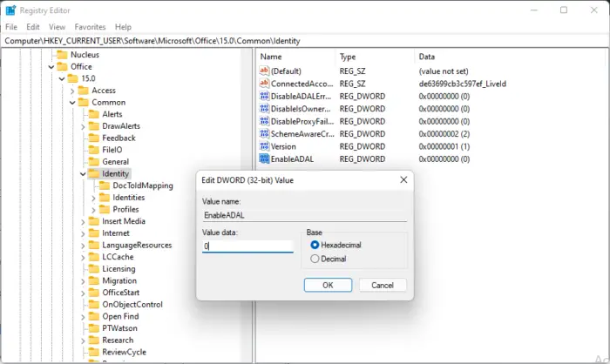
Task: Collapse the 15.0 tree node
Action: [62, 79]
